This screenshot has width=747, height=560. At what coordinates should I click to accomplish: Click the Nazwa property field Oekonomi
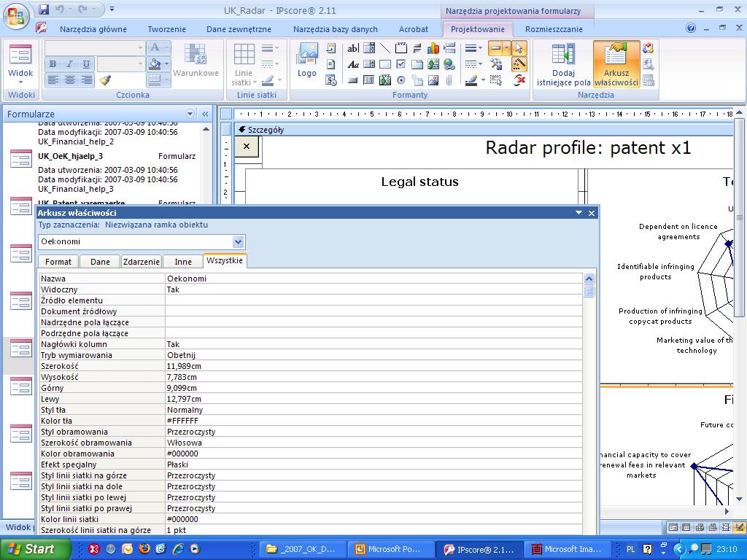coord(373,279)
